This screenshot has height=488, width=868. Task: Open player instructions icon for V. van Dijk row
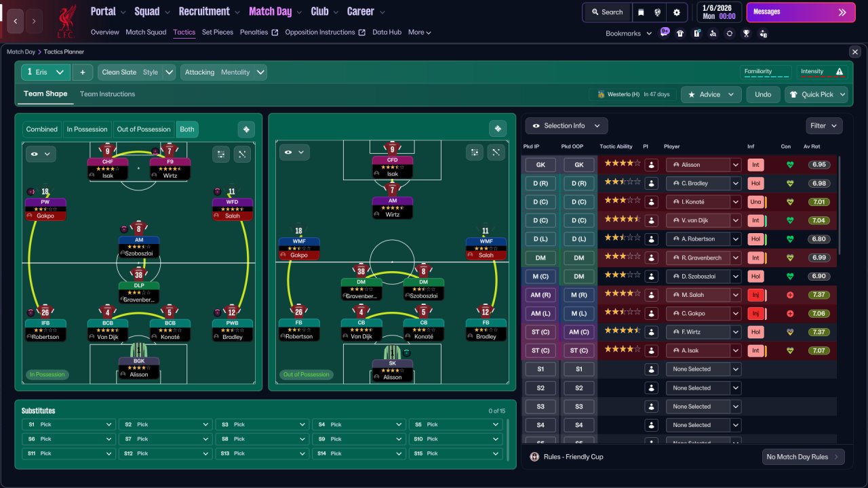tap(651, 220)
